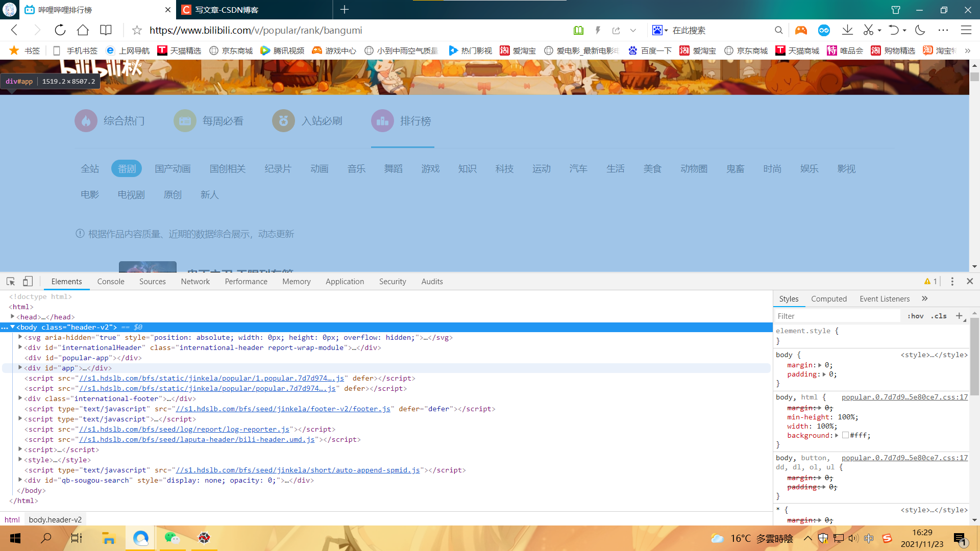Viewport: 980px width, 551px height.
Task: Click the DevTools element inspector picker icon
Action: [11, 281]
